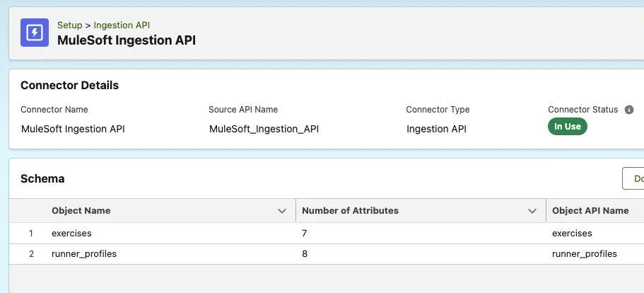Click the Ingestion API lightning icon
644x293 pixels.
pos(35,33)
